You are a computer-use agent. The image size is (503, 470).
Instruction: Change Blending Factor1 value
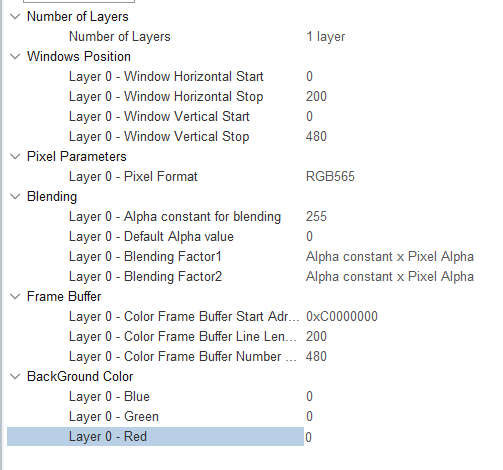[x=390, y=257]
